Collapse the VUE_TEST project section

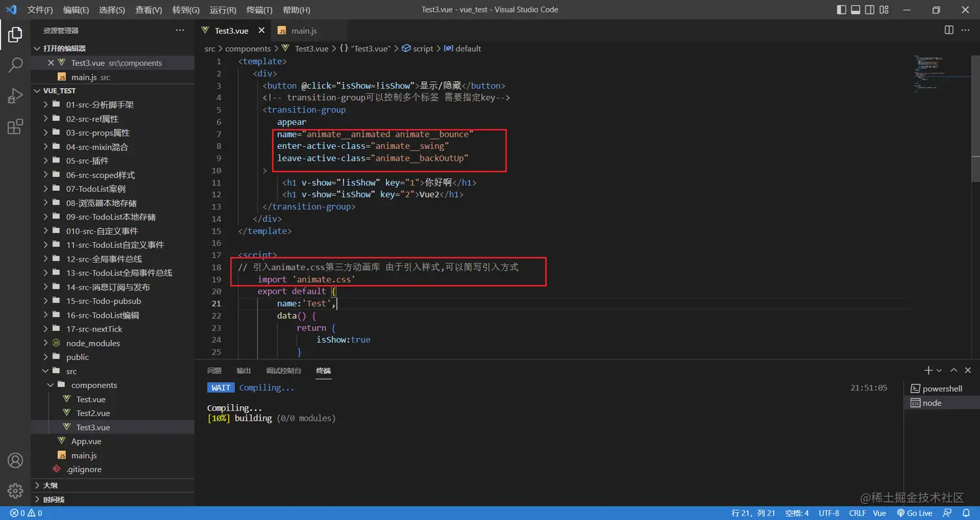click(113, 91)
